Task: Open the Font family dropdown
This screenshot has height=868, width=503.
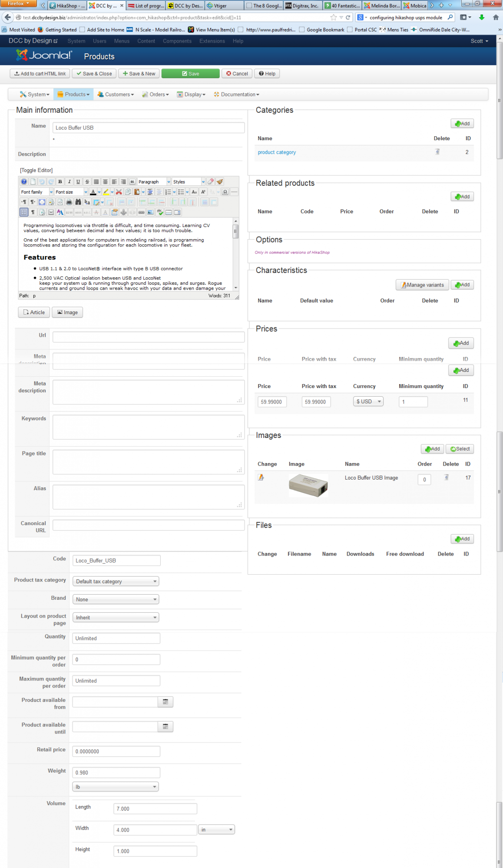Action: 36,192
